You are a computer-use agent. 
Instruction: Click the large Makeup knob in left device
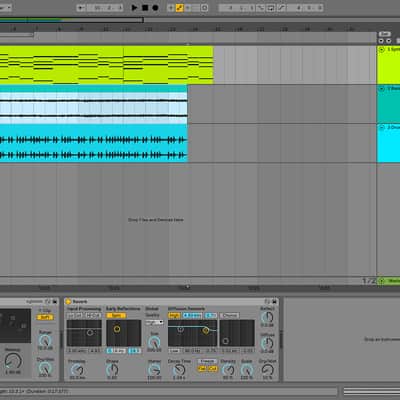point(13,361)
